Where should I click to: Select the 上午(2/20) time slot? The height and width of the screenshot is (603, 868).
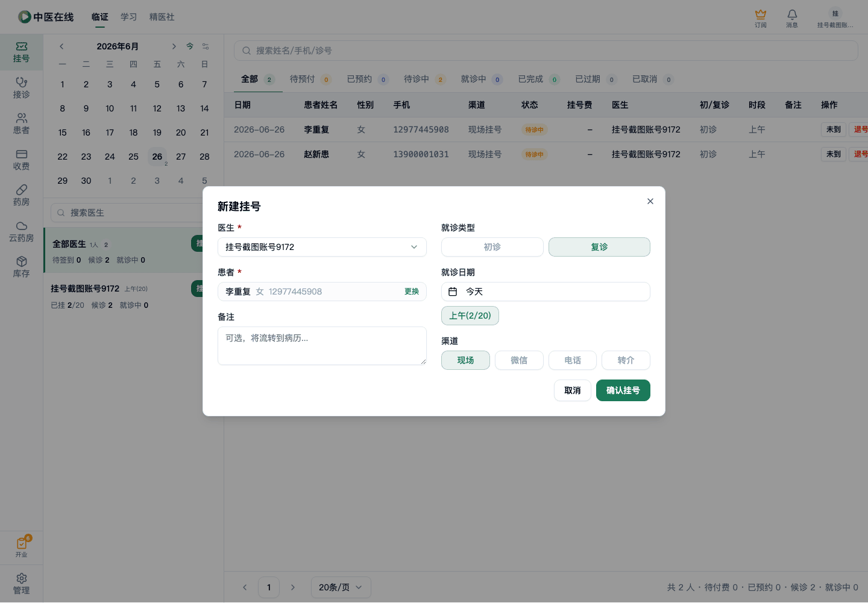click(x=470, y=316)
